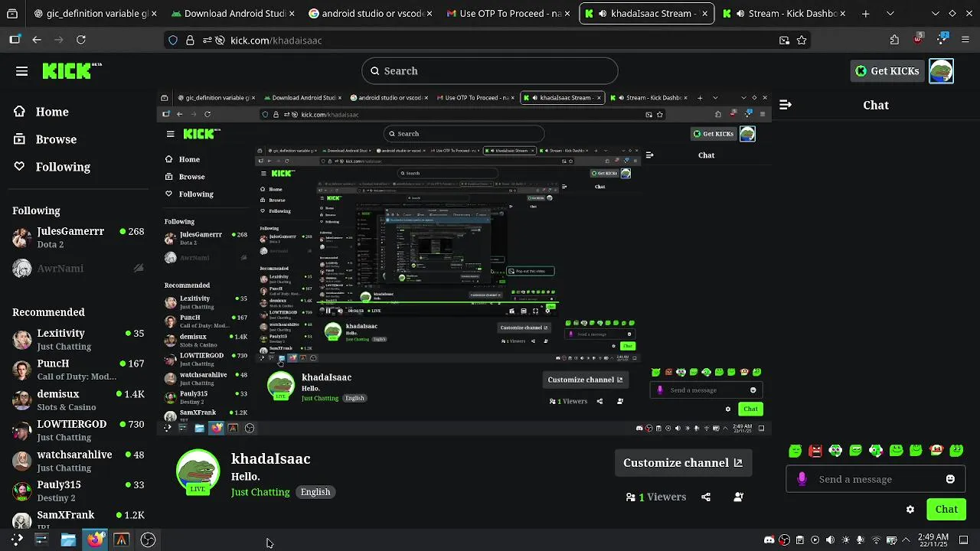The height and width of the screenshot is (551, 980).
Task: Open picture-in-picture from the address bar
Action: click(x=784, y=41)
